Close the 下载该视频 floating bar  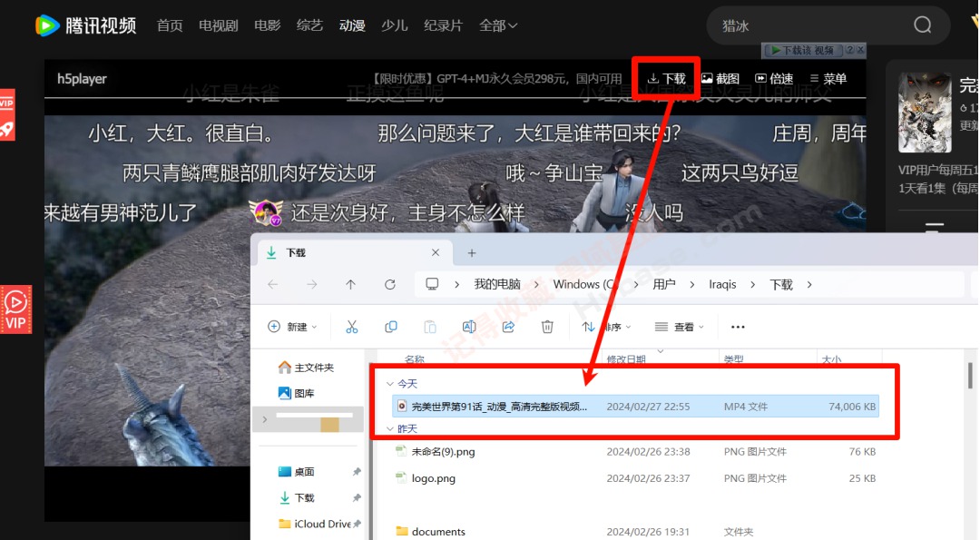coord(860,49)
